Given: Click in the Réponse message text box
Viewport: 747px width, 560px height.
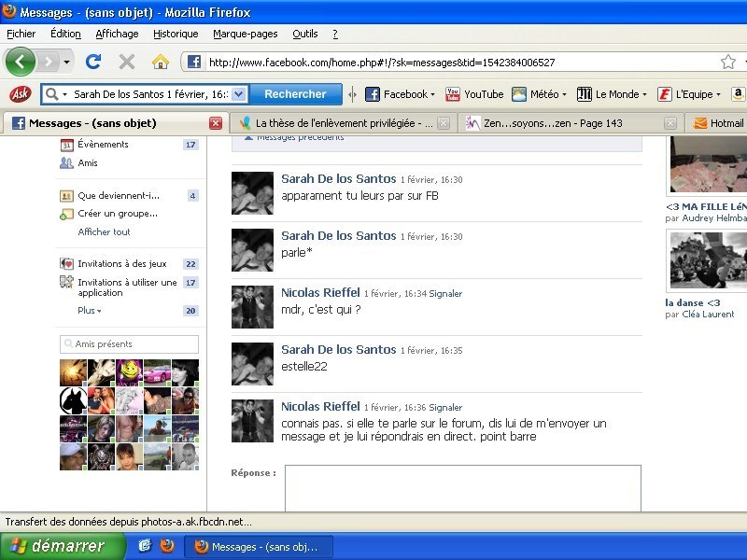Looking at the screenshot, I should pyautogui.click(x=462, y=487).
